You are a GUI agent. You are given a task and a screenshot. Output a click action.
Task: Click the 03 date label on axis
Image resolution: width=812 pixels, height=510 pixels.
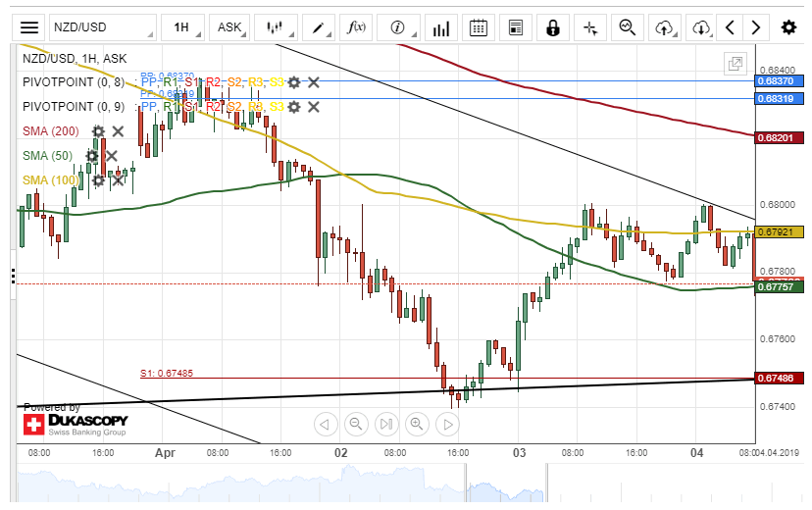pos(519,453)
